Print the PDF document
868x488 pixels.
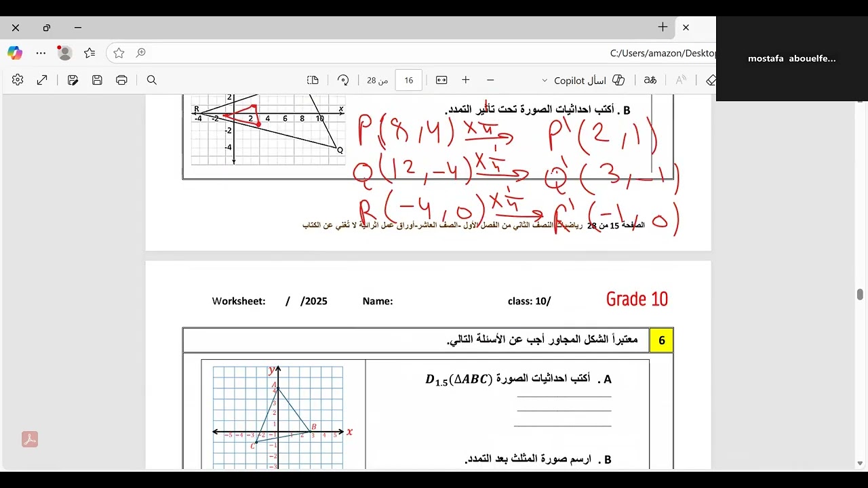pyautogui.click(x=121, y=80)
